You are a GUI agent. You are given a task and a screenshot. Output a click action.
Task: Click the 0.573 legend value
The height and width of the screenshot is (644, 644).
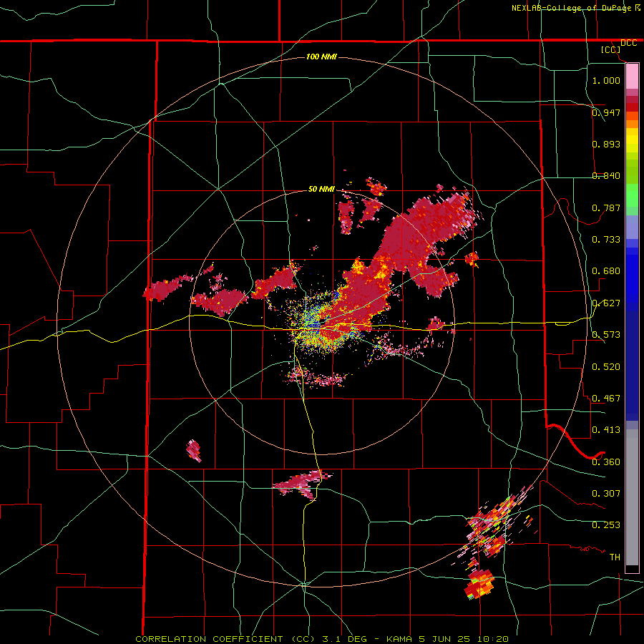(x=606, y=335)
